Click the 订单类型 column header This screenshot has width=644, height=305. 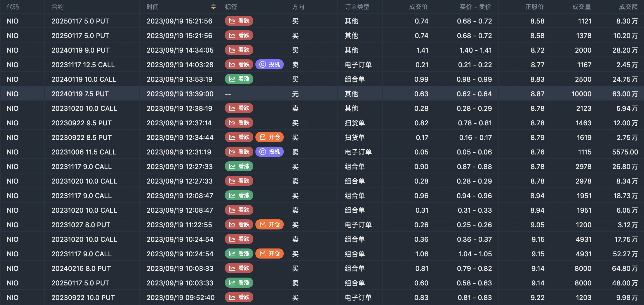point(357,7)
